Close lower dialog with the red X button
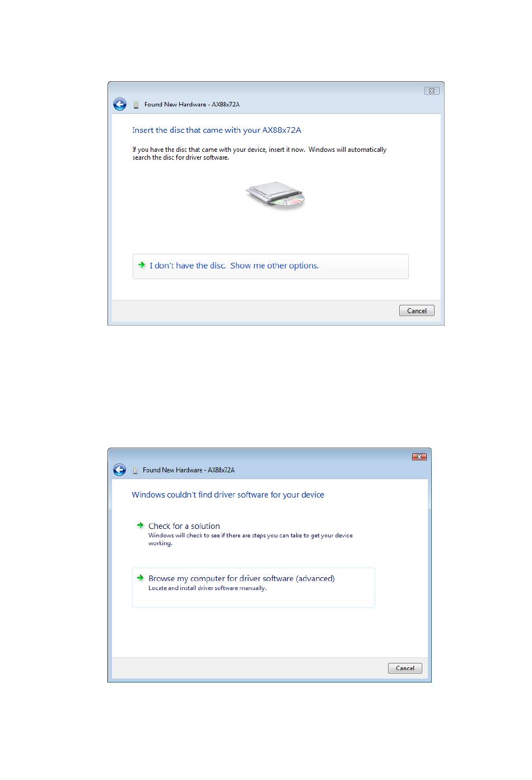 pyautogui.click(x=419, y=457)
